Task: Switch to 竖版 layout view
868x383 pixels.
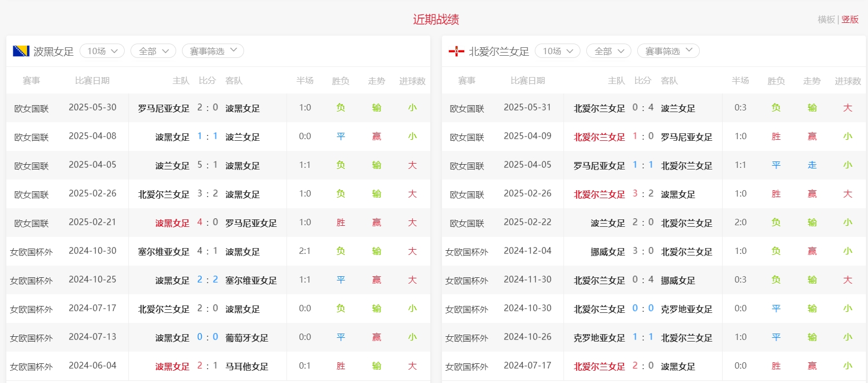Action: pyautogui.click(x=850, y=20)
